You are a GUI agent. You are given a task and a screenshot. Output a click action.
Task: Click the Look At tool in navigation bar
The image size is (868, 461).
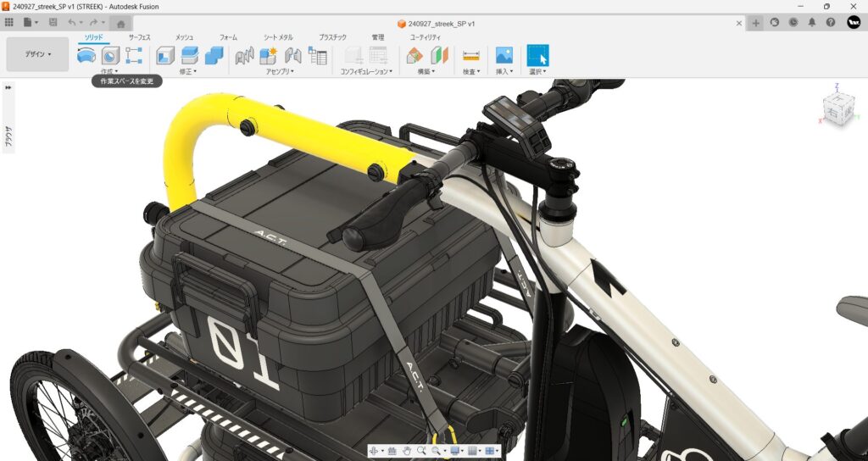(x=392, y=451)
